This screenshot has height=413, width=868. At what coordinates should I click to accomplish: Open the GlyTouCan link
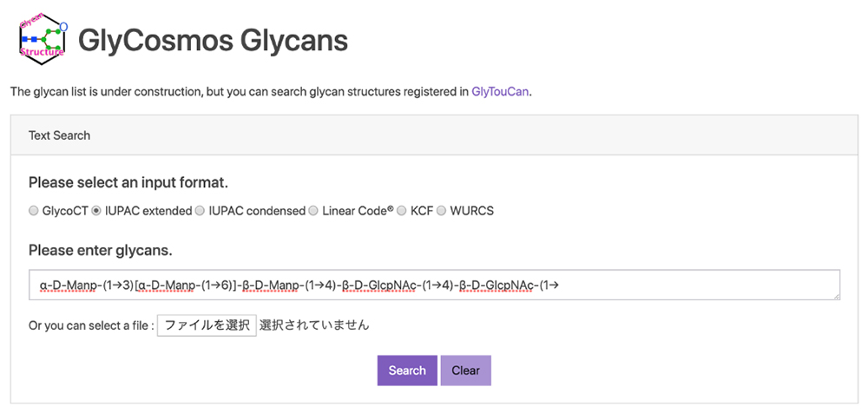pos(500,91)
